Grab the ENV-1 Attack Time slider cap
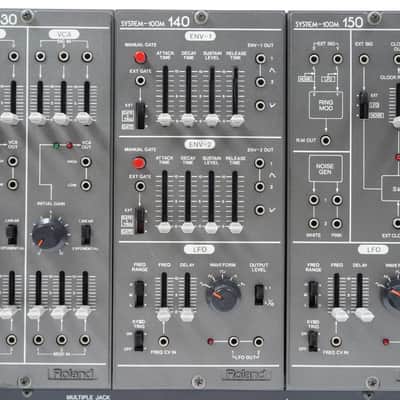This screenshot has height=400, width=400. pos(164,119)
